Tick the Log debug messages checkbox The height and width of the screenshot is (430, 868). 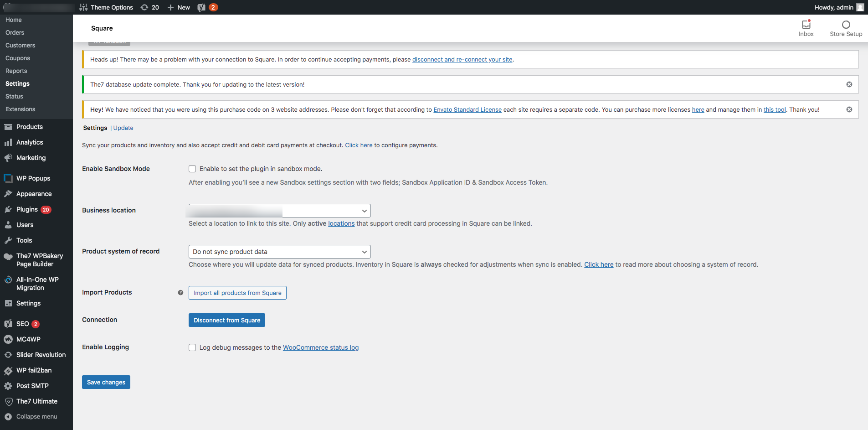[192, 347]
